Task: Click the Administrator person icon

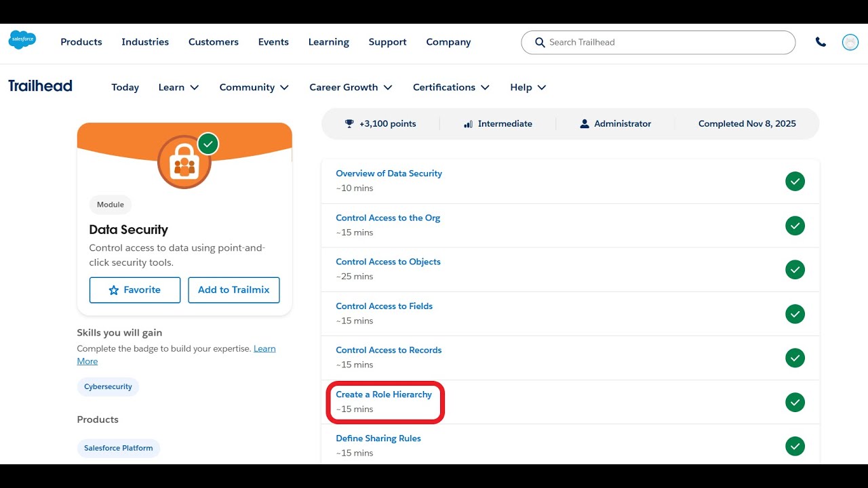Action: [x=585, y=124]
